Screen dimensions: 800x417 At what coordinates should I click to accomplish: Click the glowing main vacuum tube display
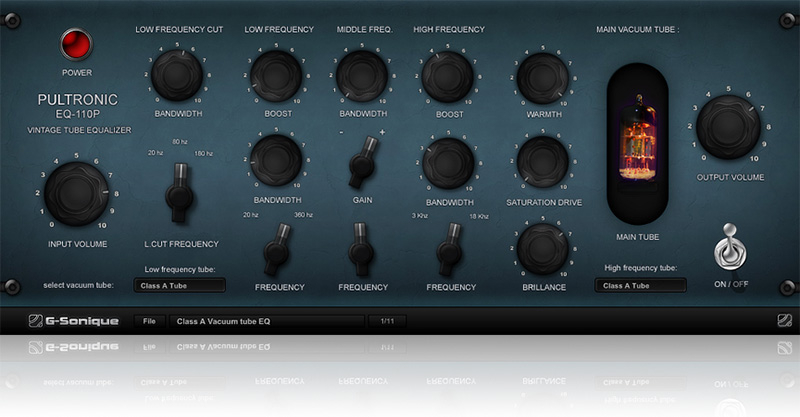(637, 143)
